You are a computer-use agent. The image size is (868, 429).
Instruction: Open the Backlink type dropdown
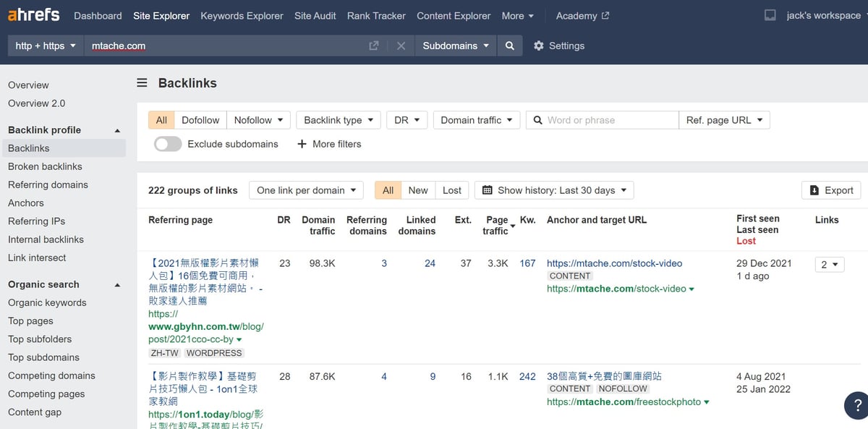pyautogui.click(x=339, y=120)
